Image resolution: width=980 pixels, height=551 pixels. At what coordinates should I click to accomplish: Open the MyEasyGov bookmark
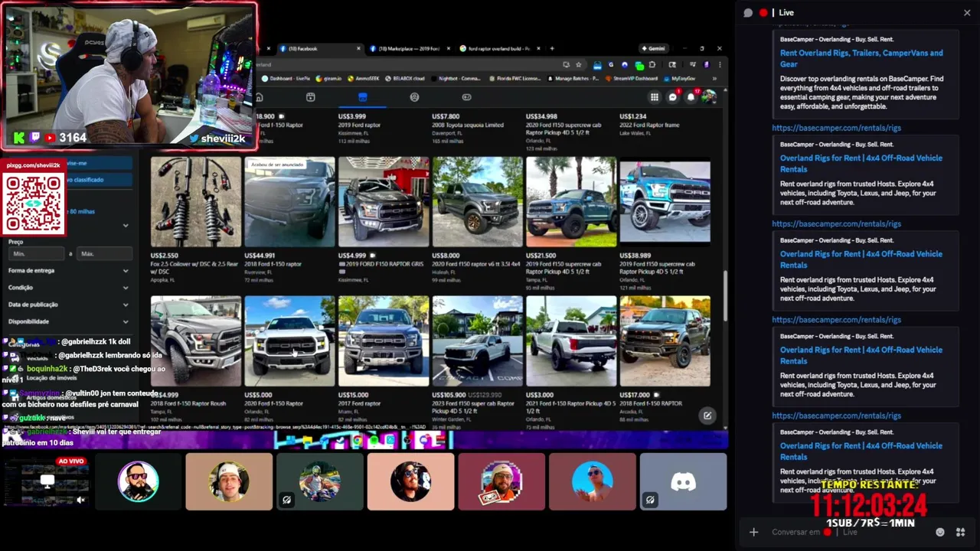point(679,78)
